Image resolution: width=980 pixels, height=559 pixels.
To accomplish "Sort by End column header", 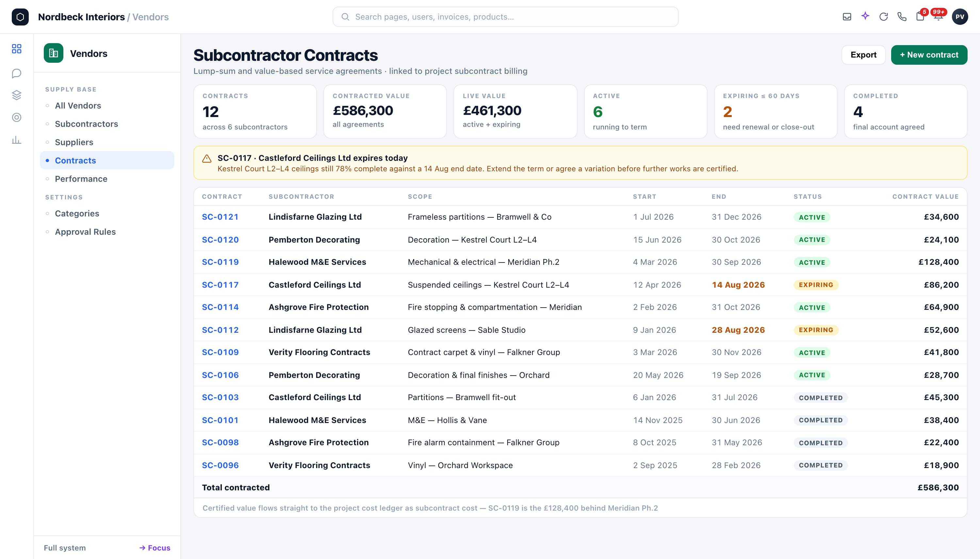I will point(719,196).
